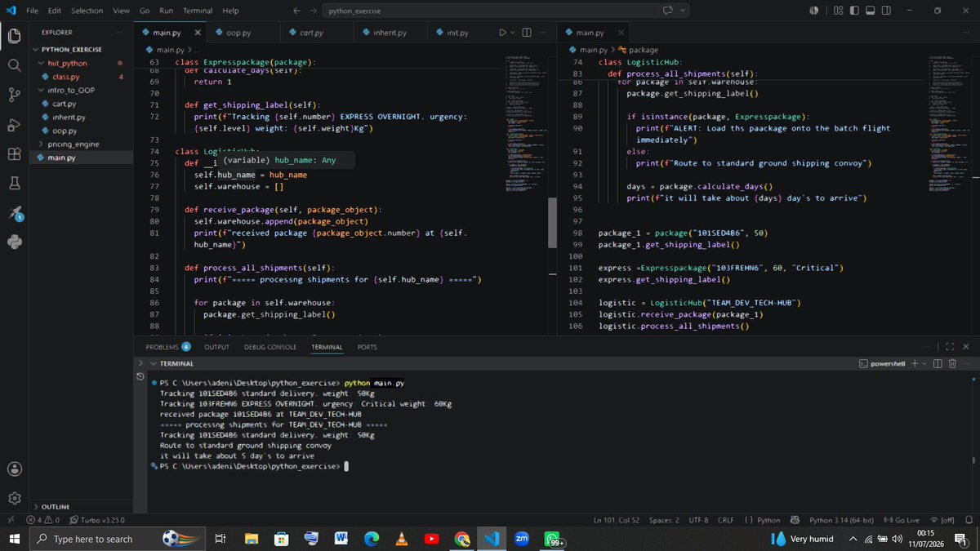
Task: Open the Extensions view
Action: click(x=14, y=154)
